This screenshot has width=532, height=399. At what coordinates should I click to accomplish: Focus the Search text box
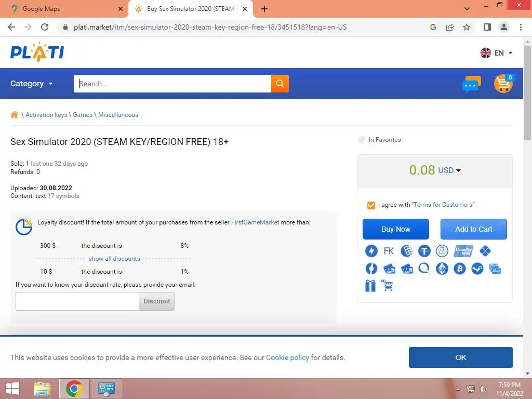pos(172,84)
